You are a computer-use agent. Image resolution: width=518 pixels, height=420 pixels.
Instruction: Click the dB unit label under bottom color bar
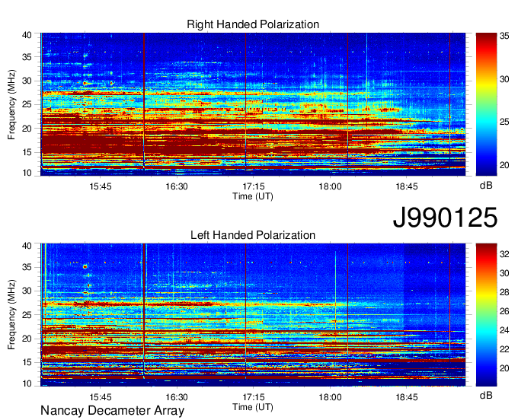(x=486, y=396)
